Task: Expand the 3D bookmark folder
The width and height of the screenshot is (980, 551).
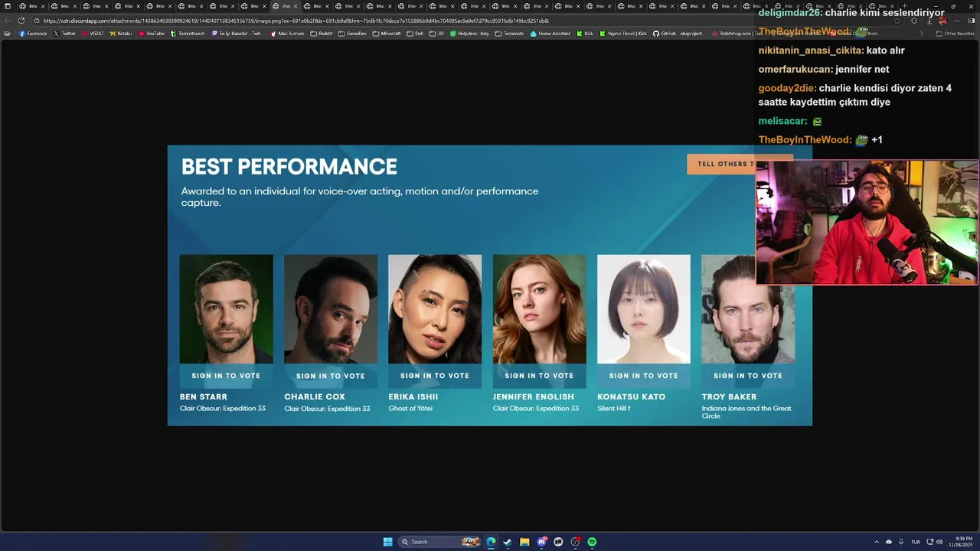Action: pyautogui.click(x=436, y=34)
